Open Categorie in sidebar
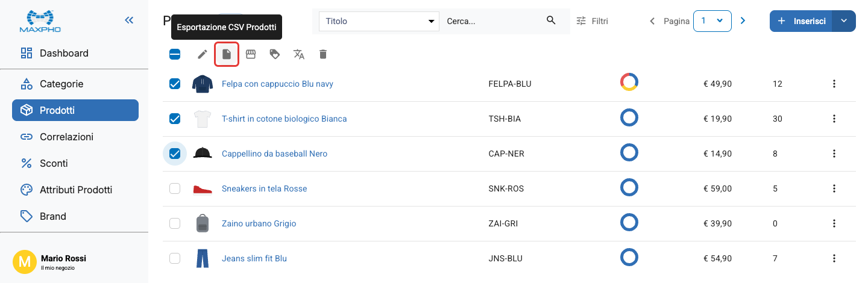 (x=75, y=84)
